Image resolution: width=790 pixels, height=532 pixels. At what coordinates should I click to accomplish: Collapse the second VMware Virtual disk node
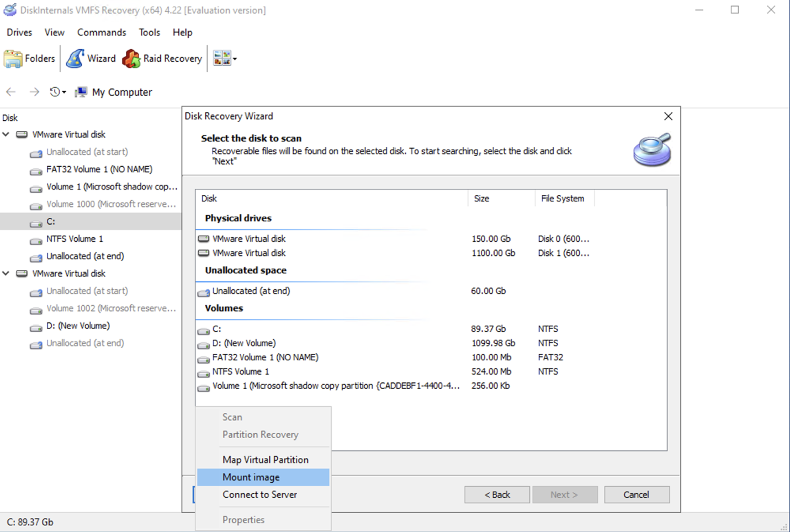pos(6,273)
